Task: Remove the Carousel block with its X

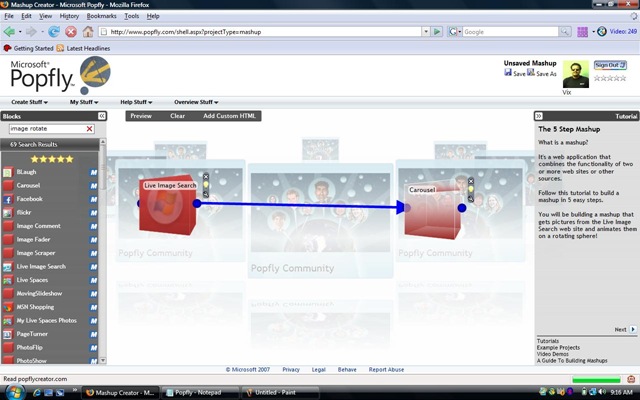Action: [471, 181]
